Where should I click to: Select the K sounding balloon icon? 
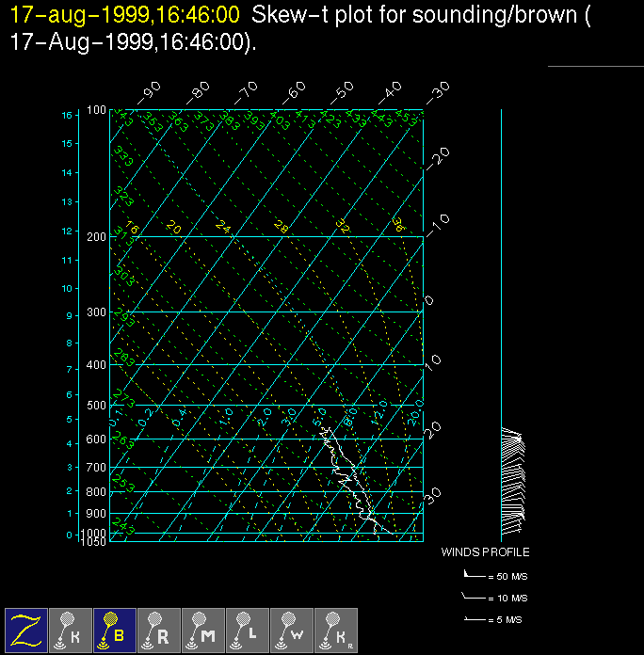tap(71, 630)
